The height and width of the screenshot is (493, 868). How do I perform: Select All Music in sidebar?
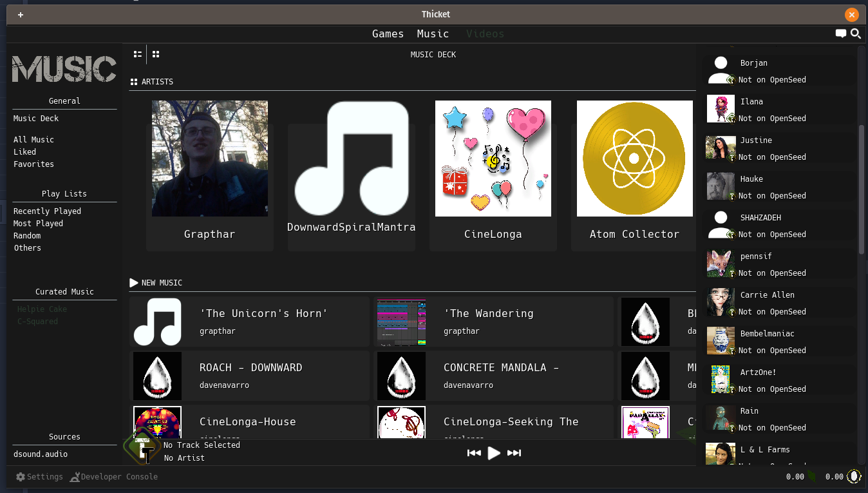[x=33, y=140]
